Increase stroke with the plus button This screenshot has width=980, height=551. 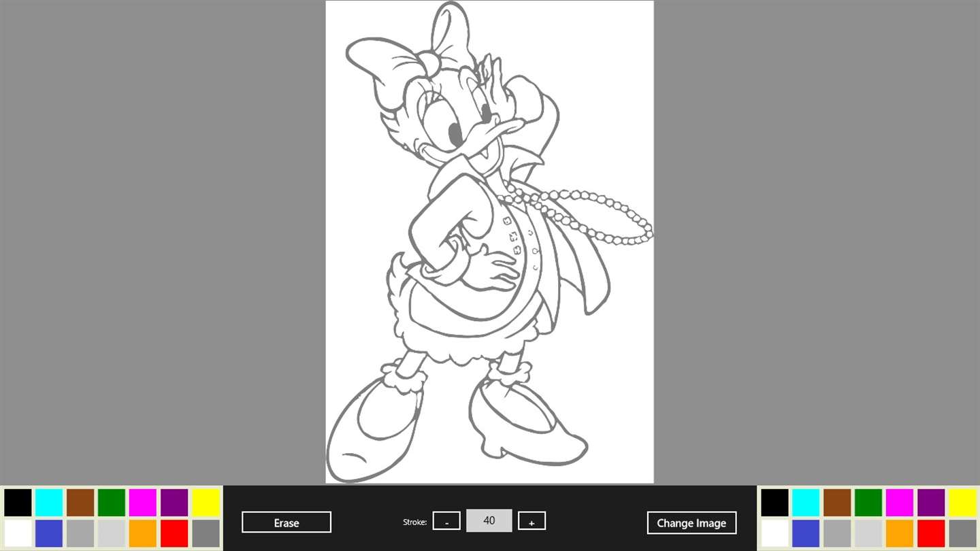(x=532, y=521)
